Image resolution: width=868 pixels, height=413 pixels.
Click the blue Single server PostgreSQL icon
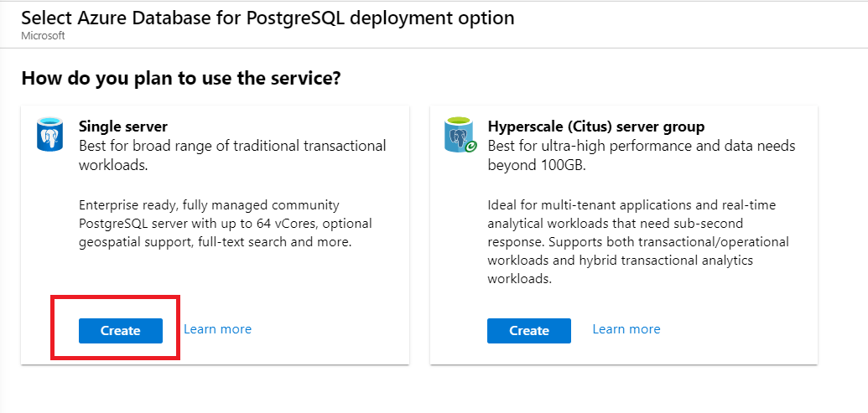50,134
